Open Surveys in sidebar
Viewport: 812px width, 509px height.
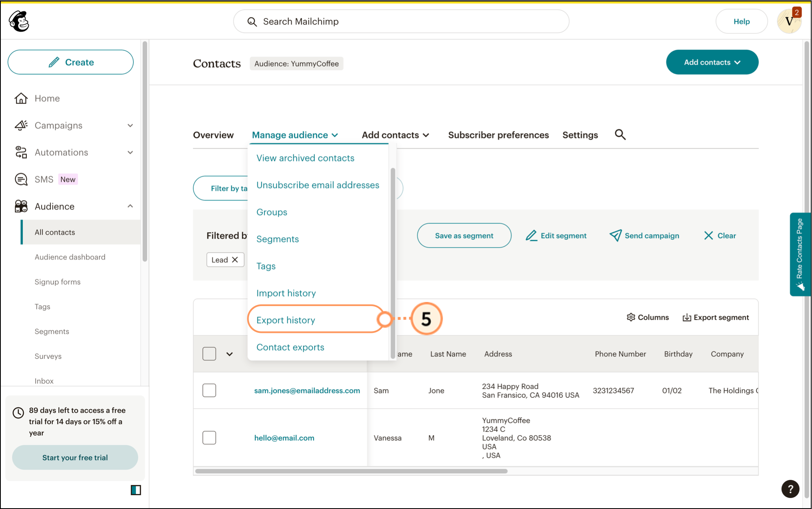pos(48,356)
